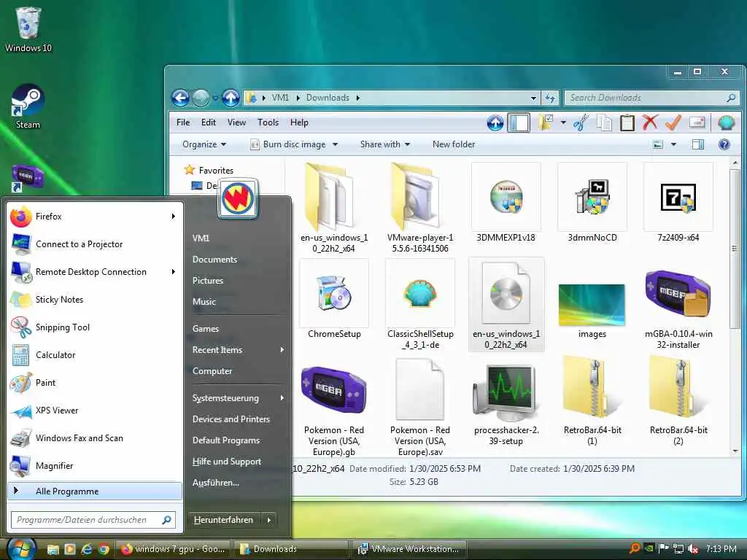The image size is (747, 560).
Task: Show Alle Programme list
Action: 95,491
